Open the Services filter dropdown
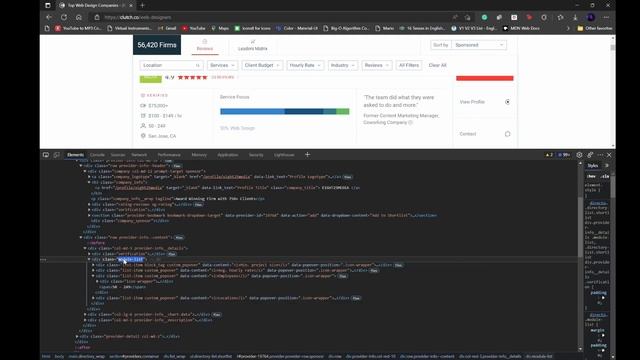Image resolution: width=640 pixels, height=360 pixels. (x=222, y=65)
